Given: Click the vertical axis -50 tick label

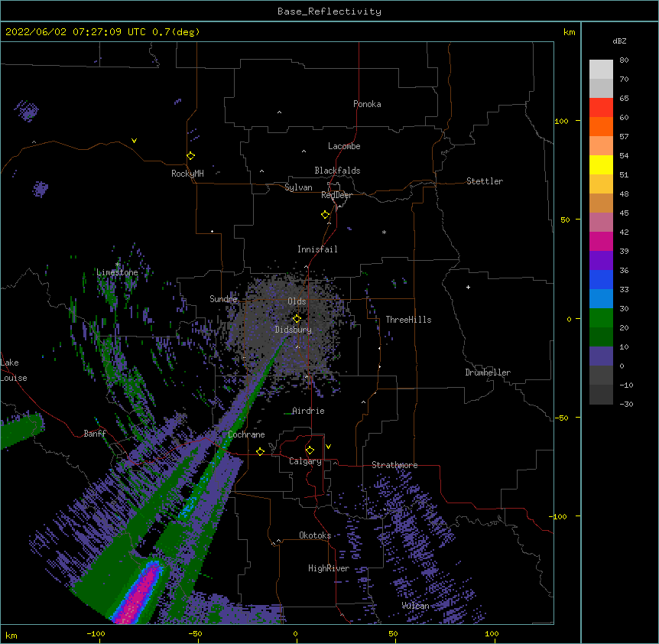Looking at the screenshot, I should [561, 418].
